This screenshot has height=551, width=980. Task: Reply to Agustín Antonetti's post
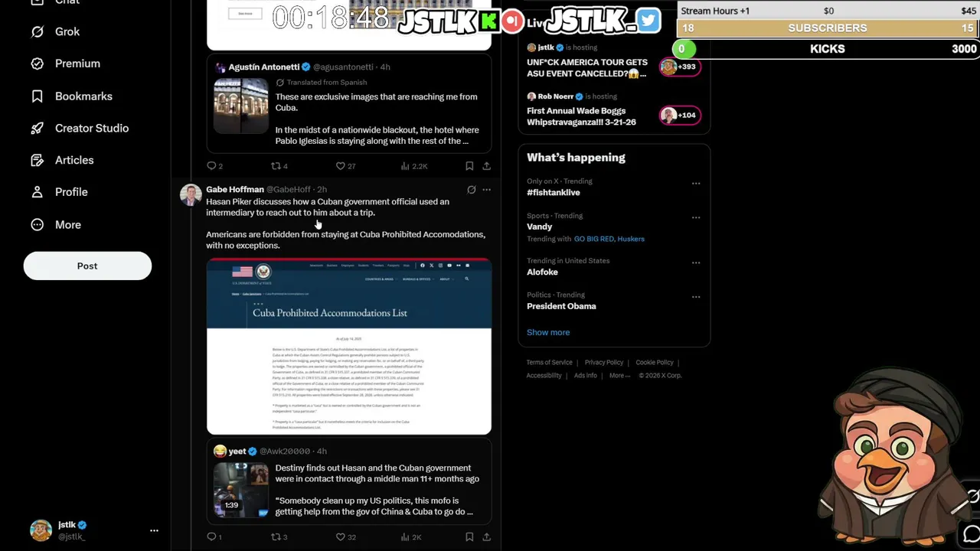point(214,166)
